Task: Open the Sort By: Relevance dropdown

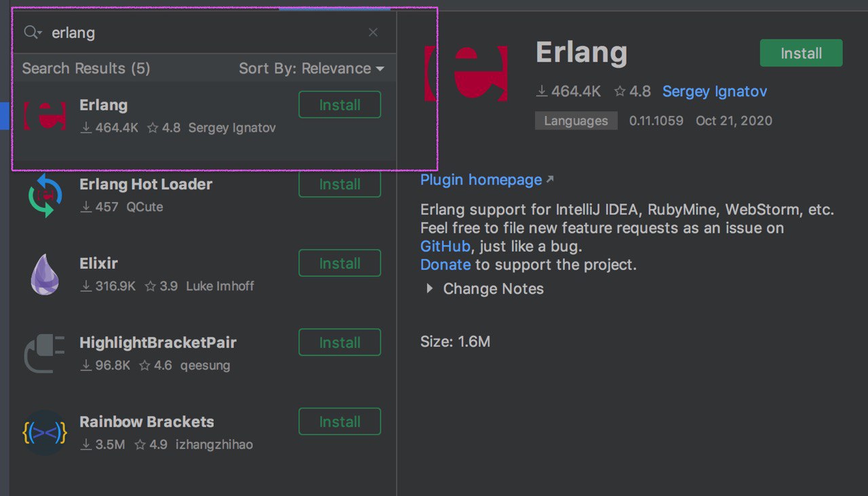Action: pos(311,69)
